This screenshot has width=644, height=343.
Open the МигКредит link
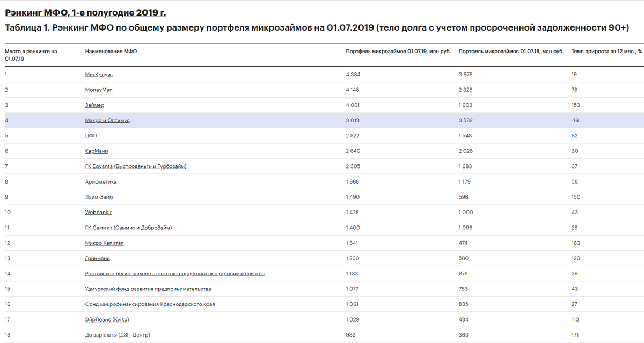[99, 75]
